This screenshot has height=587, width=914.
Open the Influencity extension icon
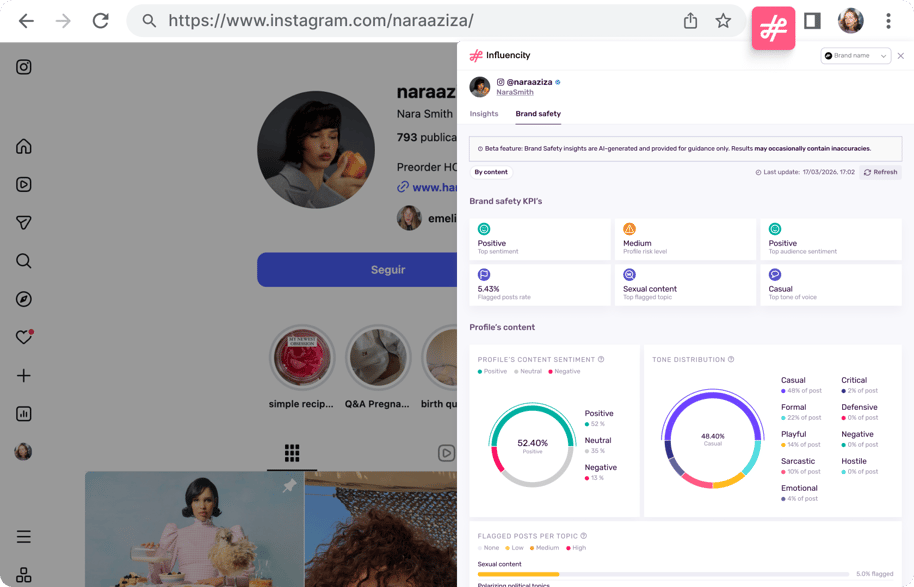click(x=773, y=27)
